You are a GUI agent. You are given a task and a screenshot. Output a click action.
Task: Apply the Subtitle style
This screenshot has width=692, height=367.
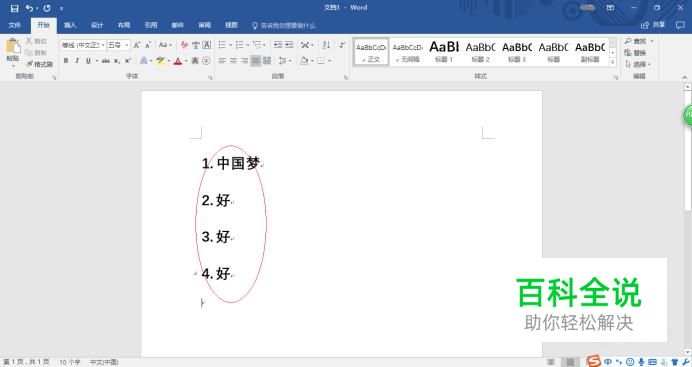click(x=590, y=52)
